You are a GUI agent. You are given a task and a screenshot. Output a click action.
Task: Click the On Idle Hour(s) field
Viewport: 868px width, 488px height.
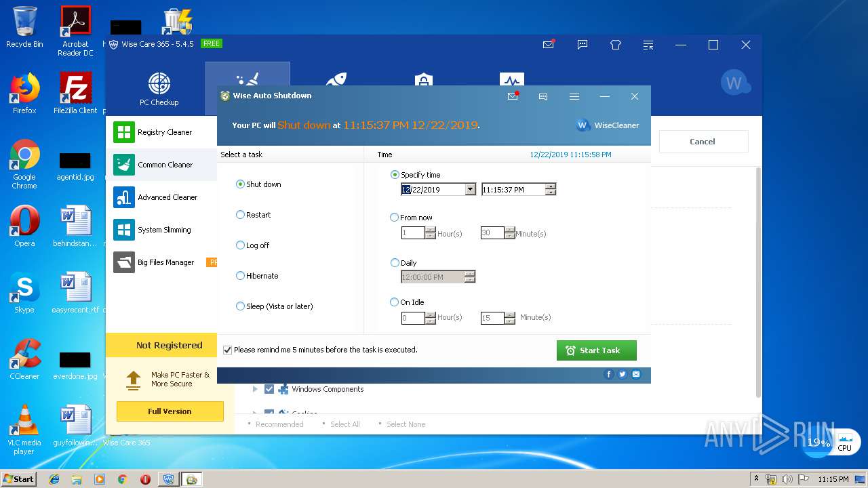pos(413,318)
